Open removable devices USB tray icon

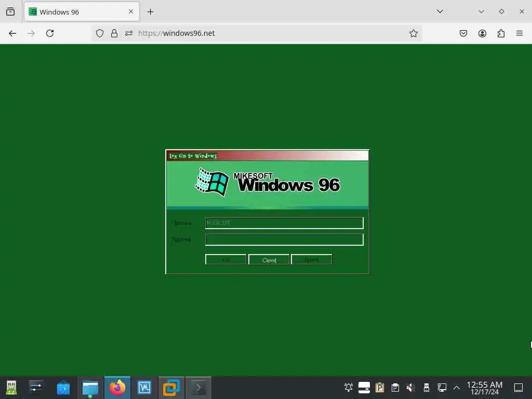(427, 388)
